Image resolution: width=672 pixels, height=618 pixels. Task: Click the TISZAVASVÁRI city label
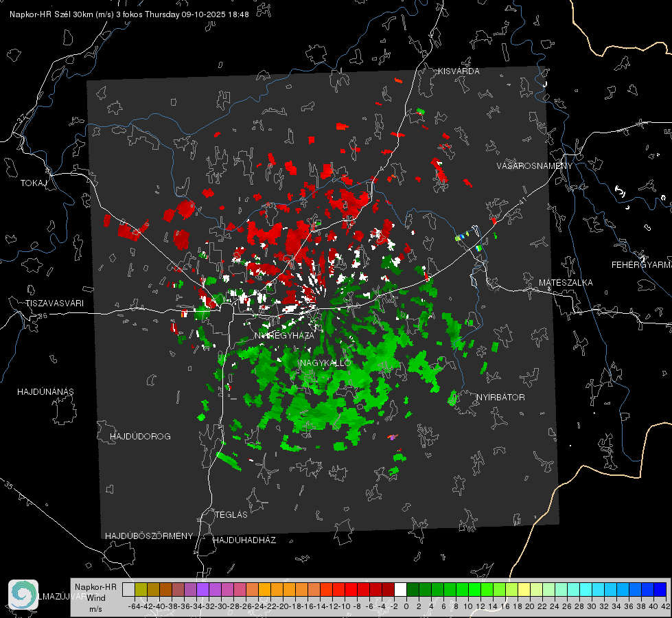54,304
